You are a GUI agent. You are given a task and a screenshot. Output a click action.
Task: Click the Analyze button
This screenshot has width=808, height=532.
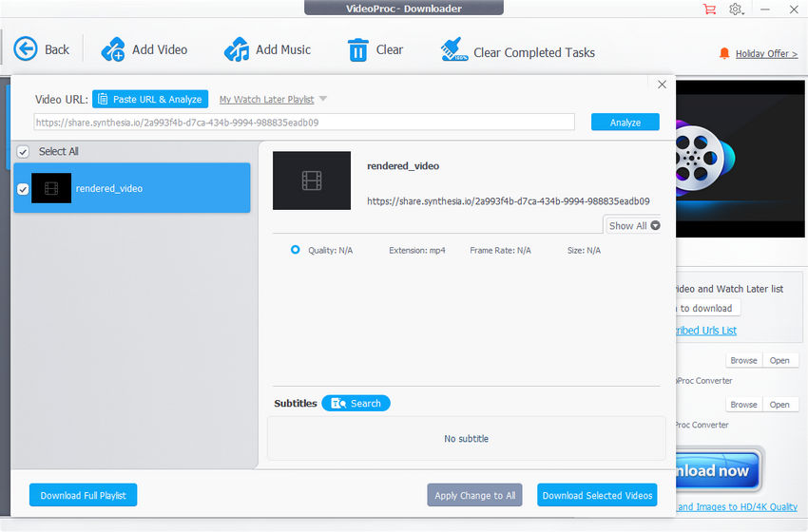[625, 122]
